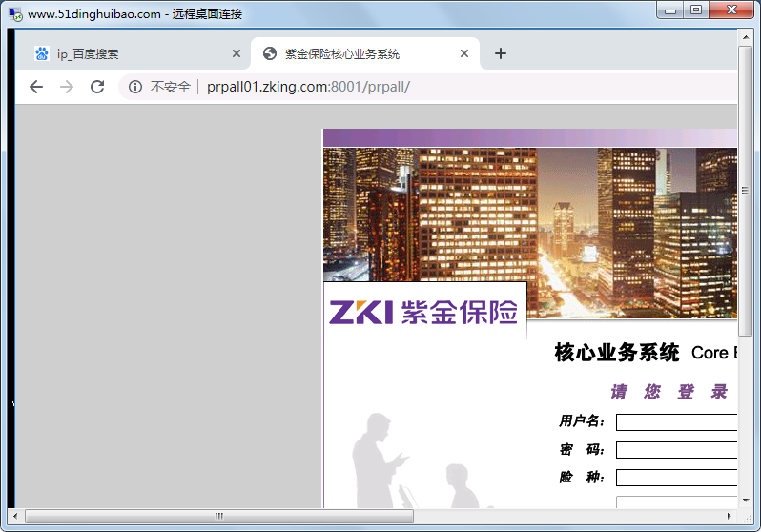Viewport: 761px width, 532px height.
Task: Select the 紫金保险核心业务系统 tab
Action: (365, 53)
